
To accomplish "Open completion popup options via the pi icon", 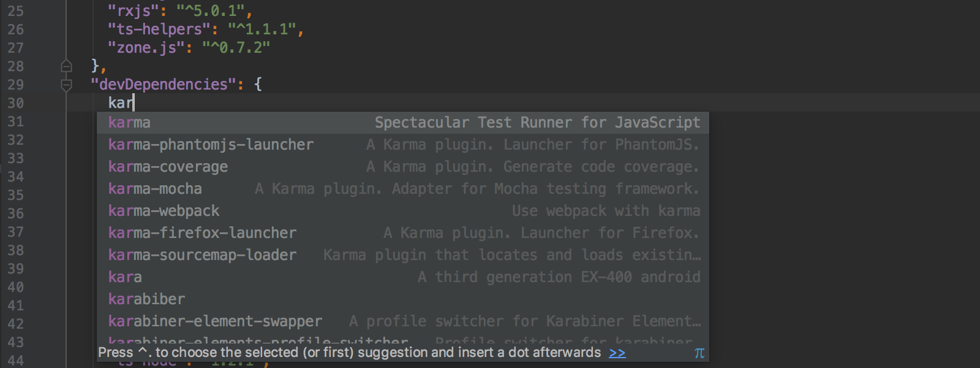I will [699, 353].
